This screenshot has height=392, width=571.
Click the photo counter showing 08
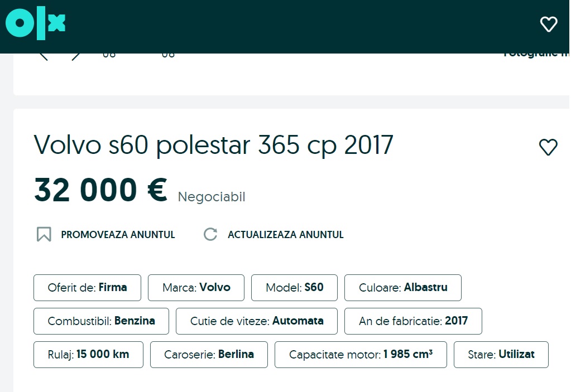109,54
